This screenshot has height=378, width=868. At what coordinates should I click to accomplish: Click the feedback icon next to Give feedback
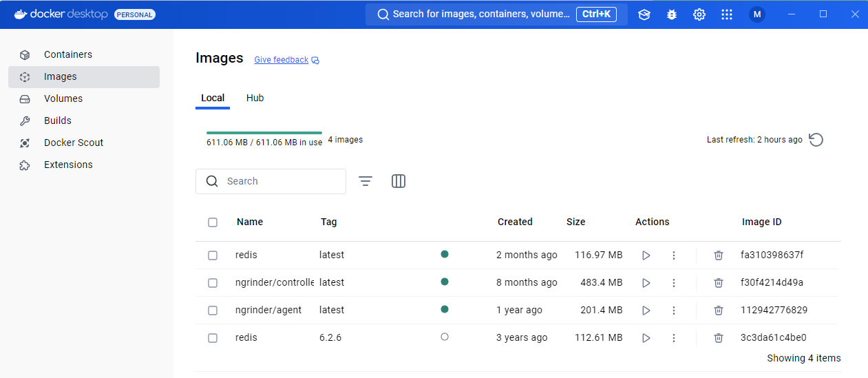tap(315, 61)
